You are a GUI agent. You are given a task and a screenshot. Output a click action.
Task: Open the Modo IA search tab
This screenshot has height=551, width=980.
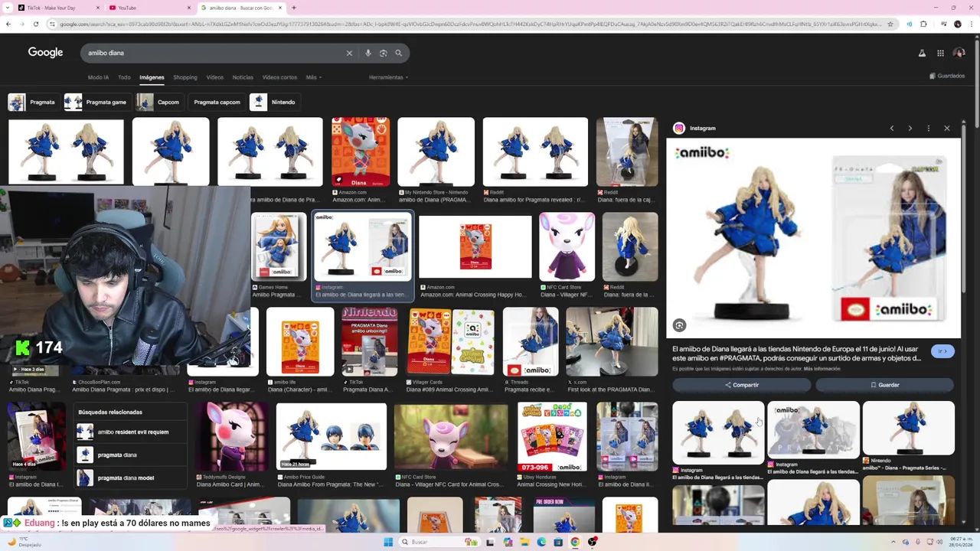98,77
